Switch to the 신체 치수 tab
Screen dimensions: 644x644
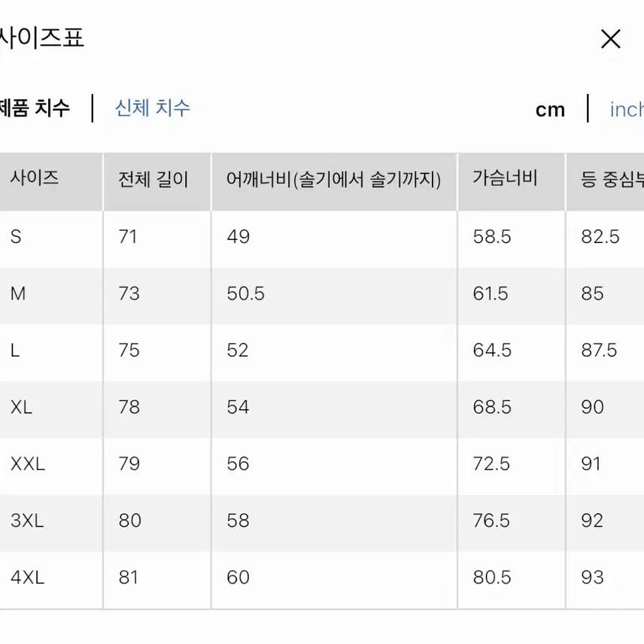153,108
